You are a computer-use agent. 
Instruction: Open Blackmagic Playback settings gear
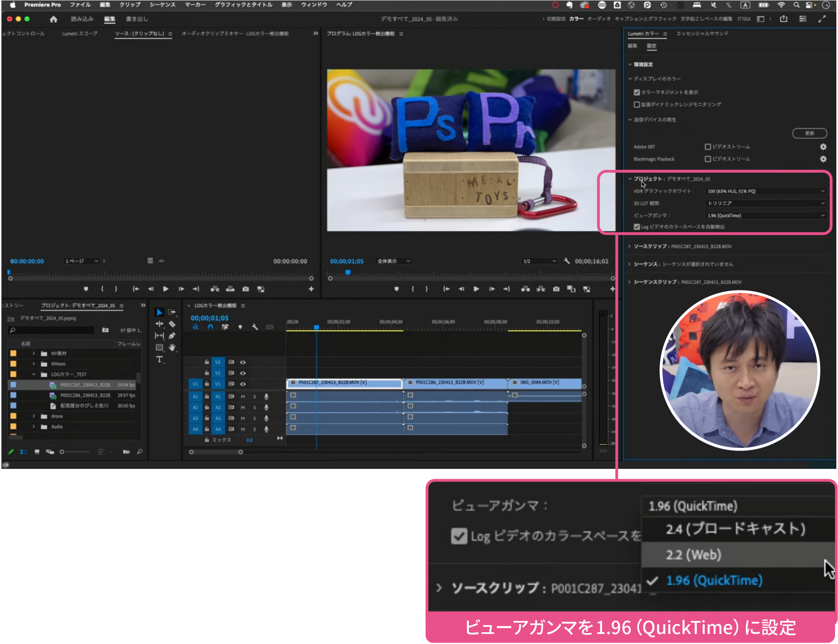tap(823, 159)
